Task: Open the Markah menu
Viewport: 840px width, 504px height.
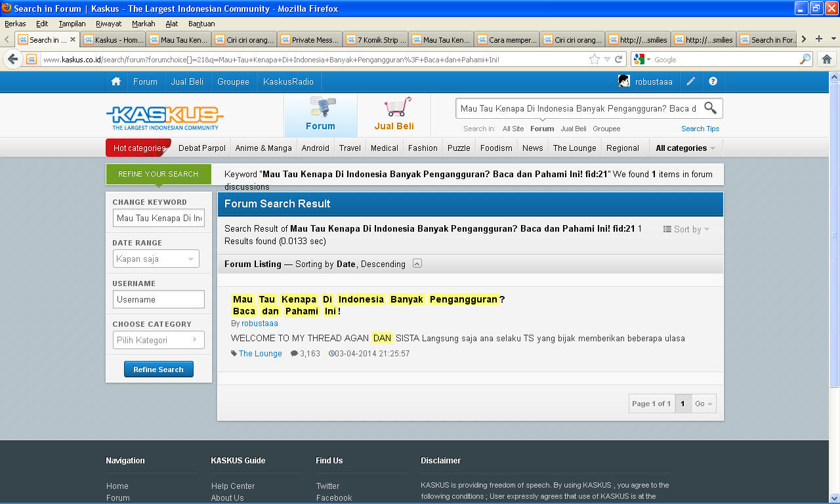Action: point(144,24)
